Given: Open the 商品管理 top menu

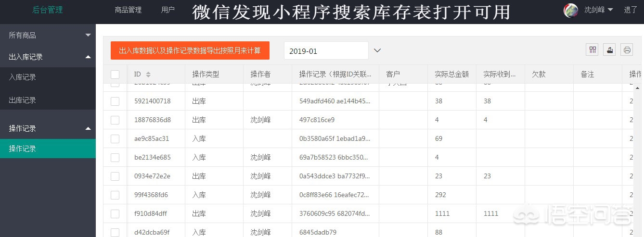Looking at the screenshot, I should 128,10.
